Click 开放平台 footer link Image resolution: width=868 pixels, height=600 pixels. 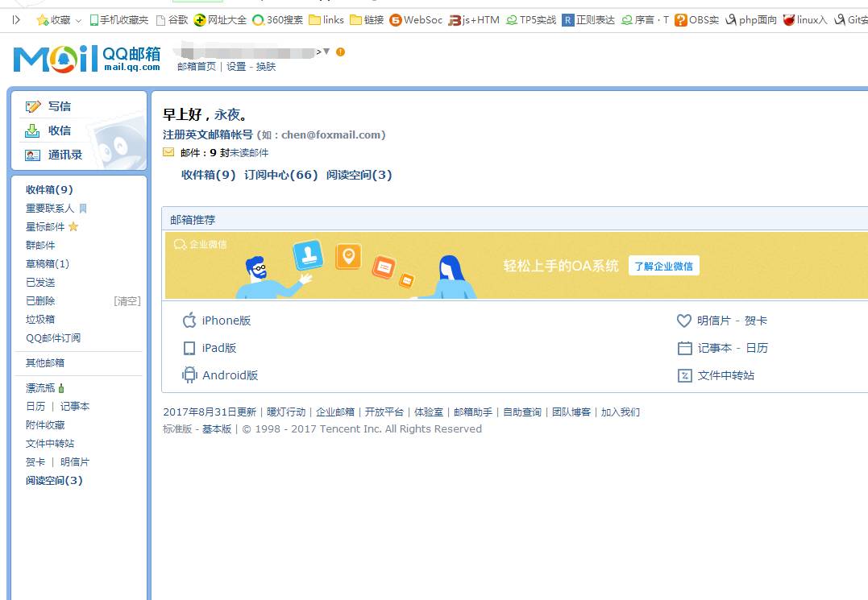pyautogui.click(x=384, y=412)
